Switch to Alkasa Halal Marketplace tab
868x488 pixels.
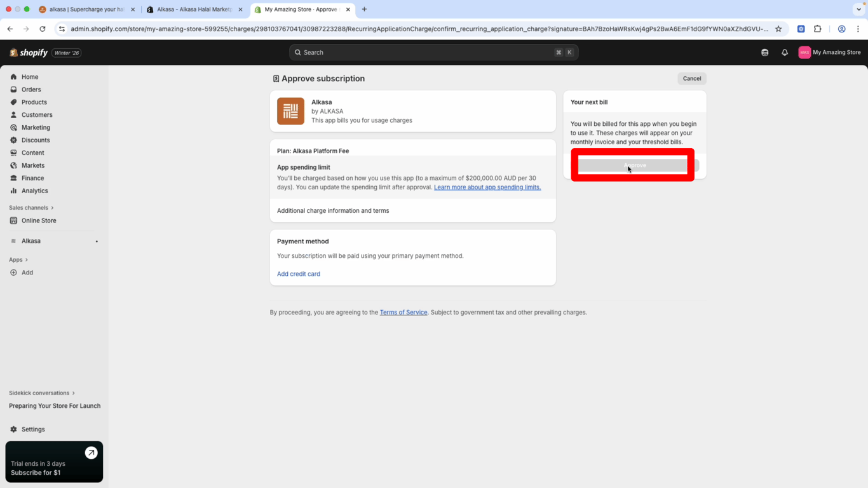(194, 10)
